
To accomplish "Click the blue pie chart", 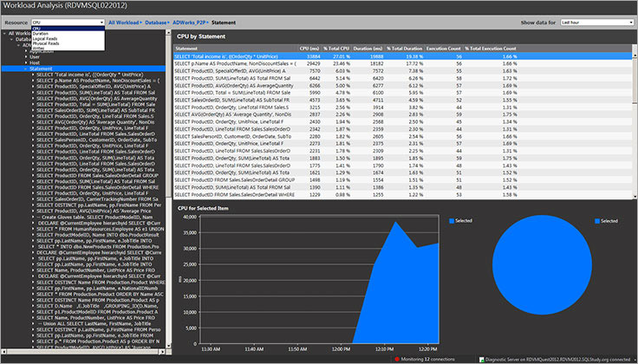I will (544, 277).
